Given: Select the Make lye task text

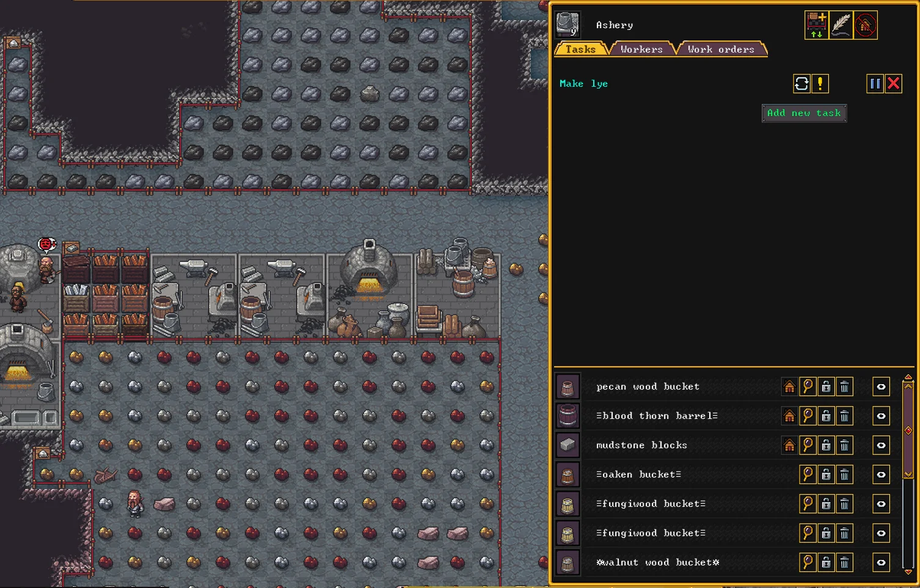Looking at the screenshot, I should [583, 84].
